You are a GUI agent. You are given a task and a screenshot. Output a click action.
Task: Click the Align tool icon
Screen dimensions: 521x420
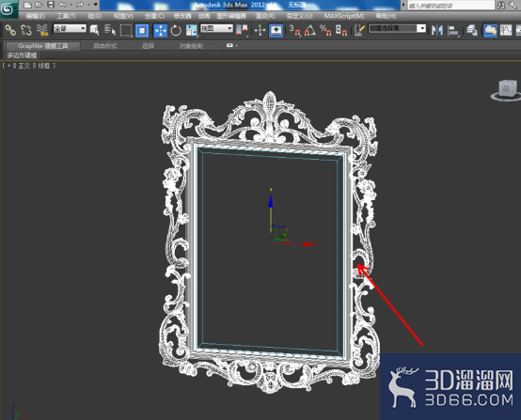pyautogui.click(x=453, y=31)
